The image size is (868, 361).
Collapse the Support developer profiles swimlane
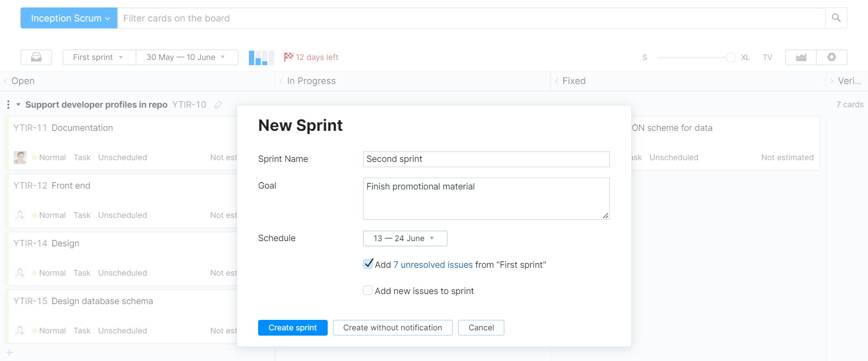(x=18, y=105)
